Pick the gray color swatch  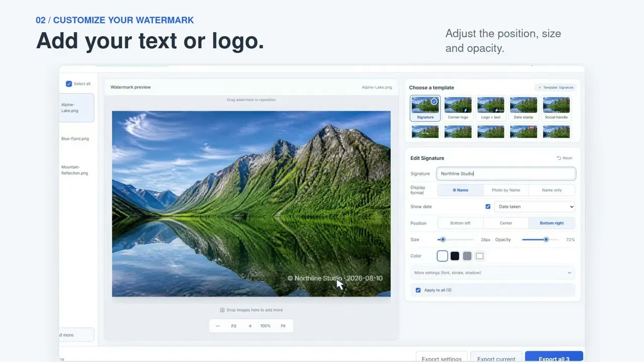click(x=467, y=256)
